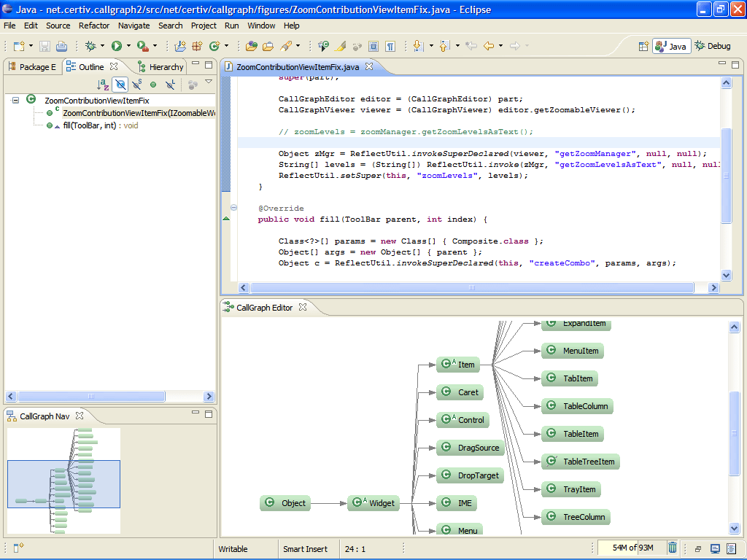
Task: Select the Java perspective button
Action: [671, 46]
